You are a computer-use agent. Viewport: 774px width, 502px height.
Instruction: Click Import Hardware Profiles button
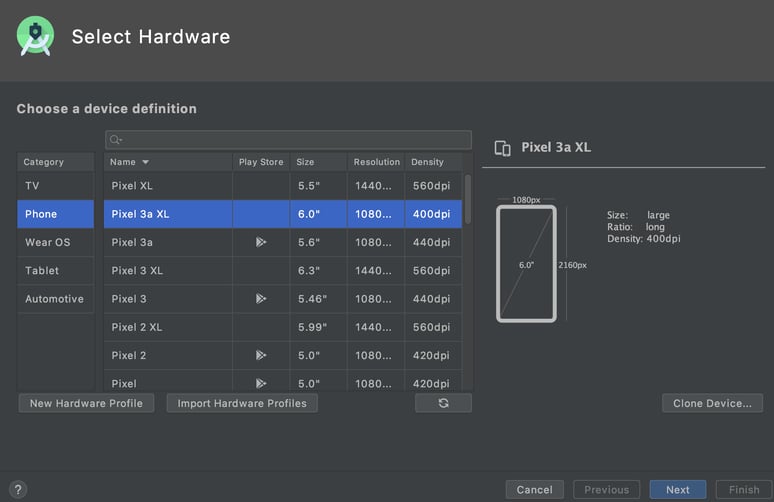click(x=242, y=403)
